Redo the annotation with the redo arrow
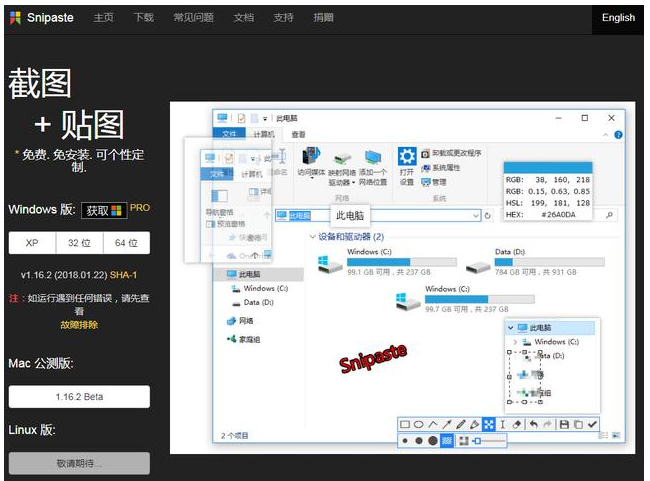Screen dimensions: 650x481 pos(548,424)
